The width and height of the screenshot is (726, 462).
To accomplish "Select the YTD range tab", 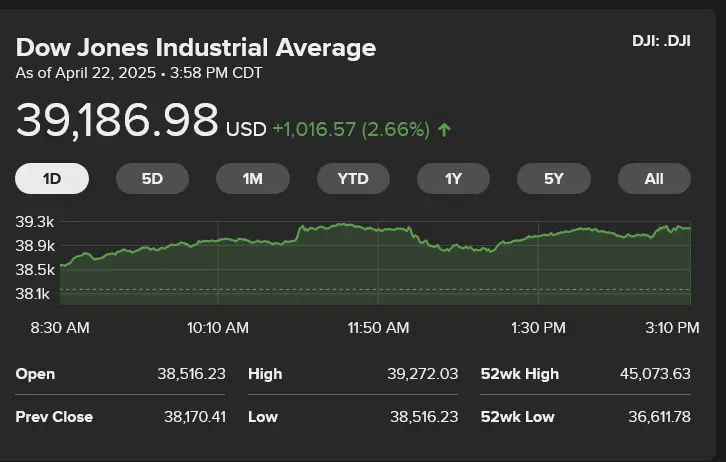I will (x=353, y=179).
